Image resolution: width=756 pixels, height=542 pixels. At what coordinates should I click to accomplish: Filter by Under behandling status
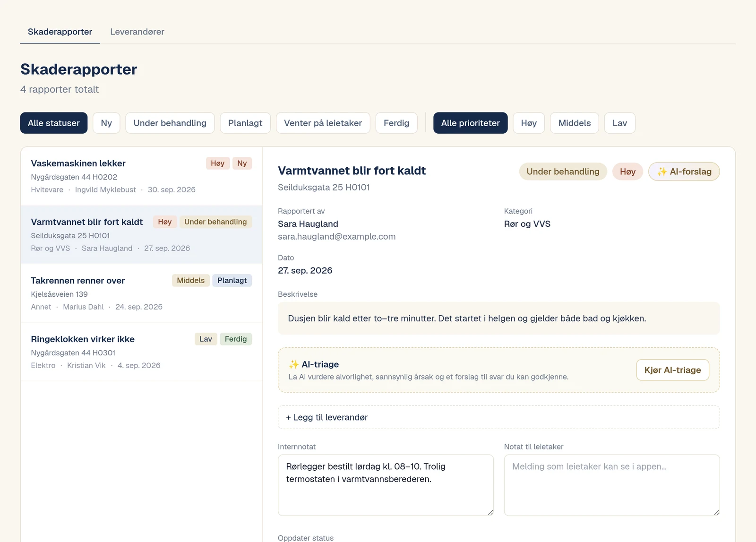point(170,123)
